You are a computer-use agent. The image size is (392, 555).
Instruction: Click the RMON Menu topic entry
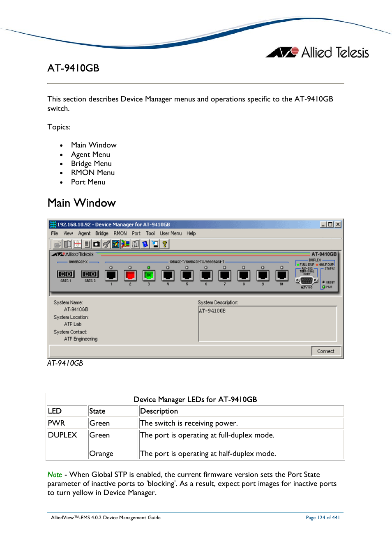coord(93,173)
